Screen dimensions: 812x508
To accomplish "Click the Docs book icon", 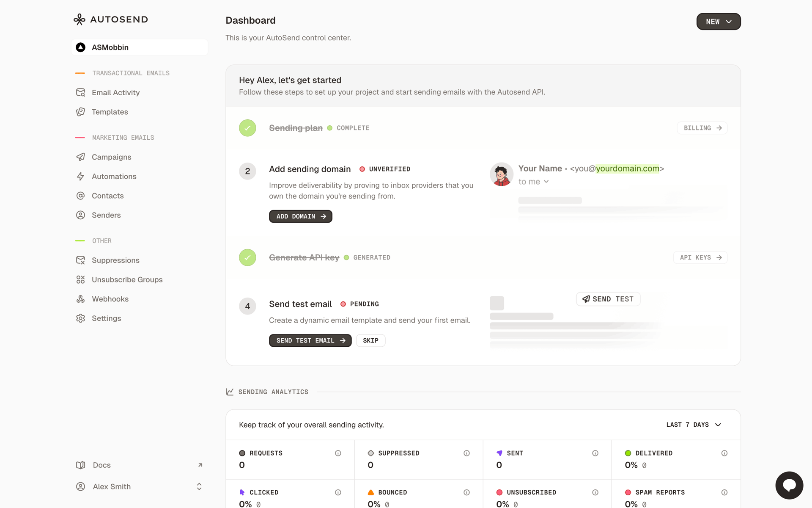I will (x=80, y=465).
